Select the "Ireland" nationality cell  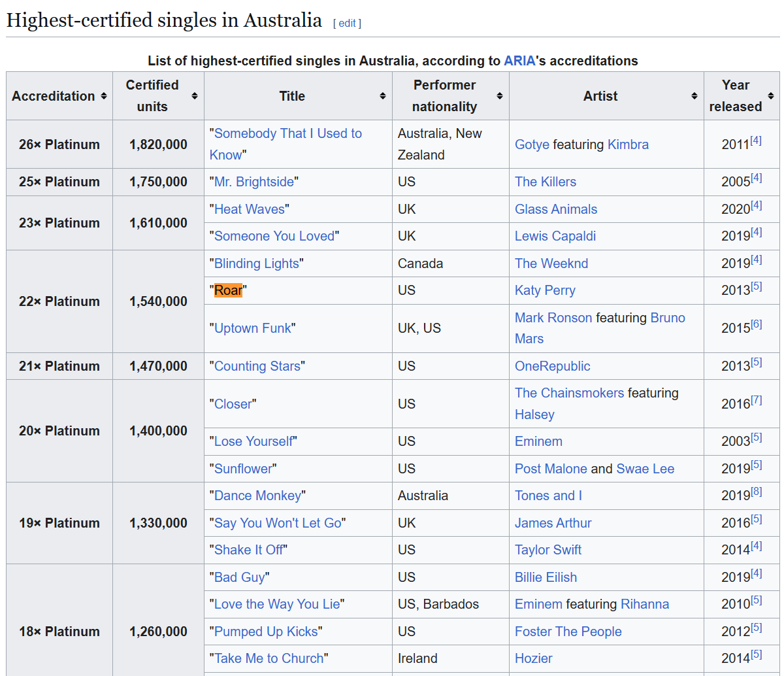pos(451,658)
